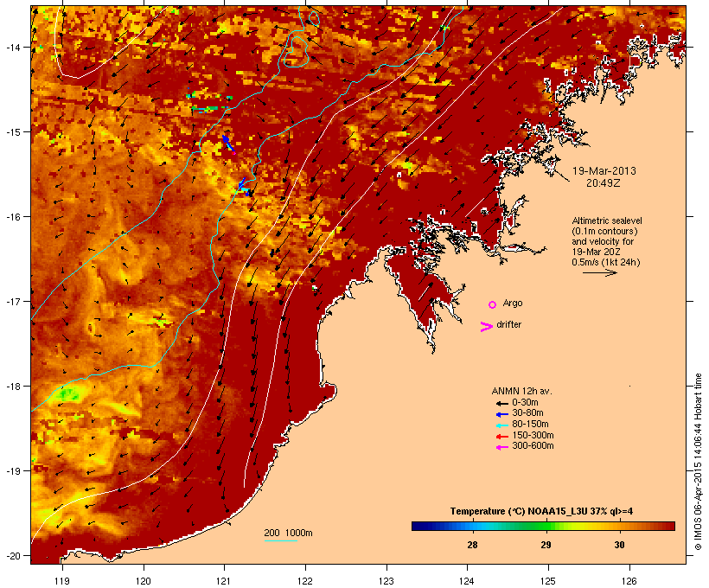Click the latitude label '-19'
The height and width of the screenshot is (588, 709).
click(x=13, y=471)
